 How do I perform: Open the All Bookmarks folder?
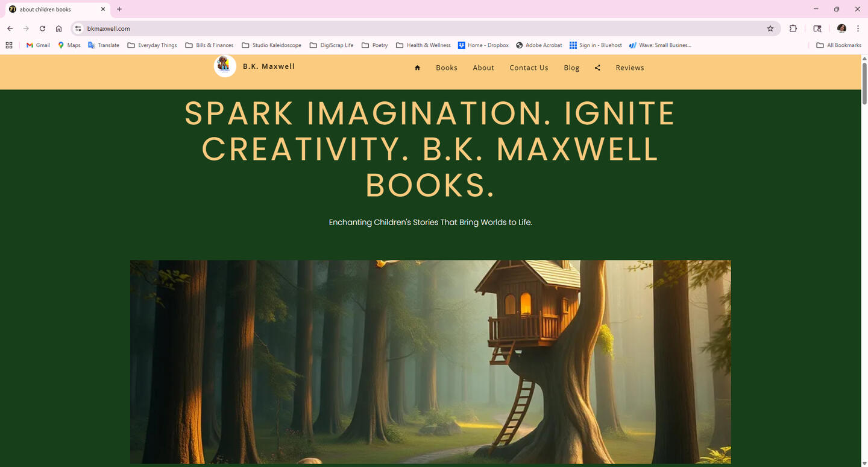tap(838, 45)
